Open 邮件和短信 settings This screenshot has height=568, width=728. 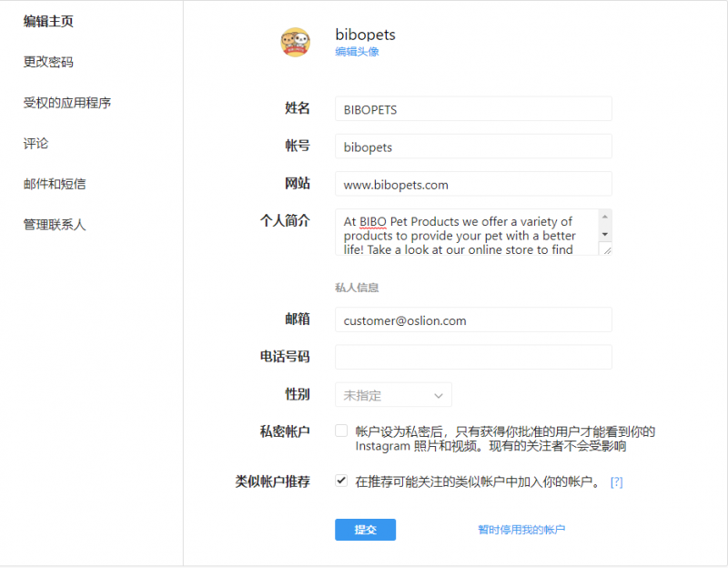[x=55, y=184]
